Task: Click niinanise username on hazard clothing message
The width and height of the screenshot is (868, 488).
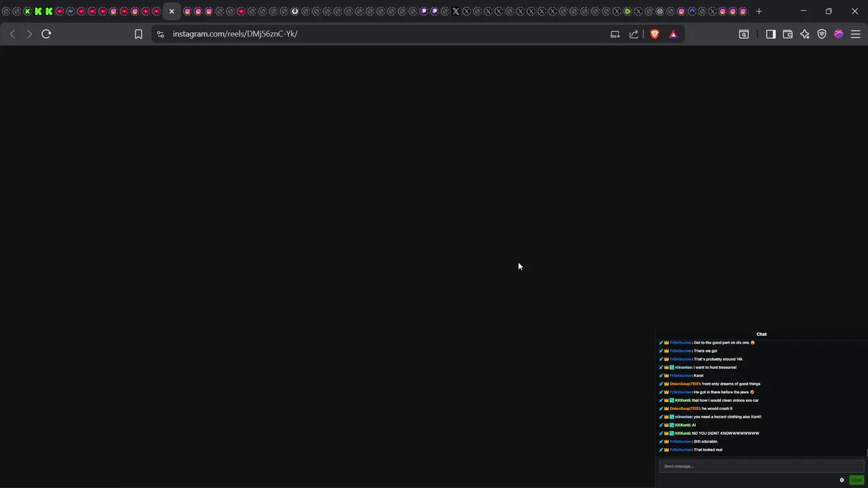Action: pos(683,417)
